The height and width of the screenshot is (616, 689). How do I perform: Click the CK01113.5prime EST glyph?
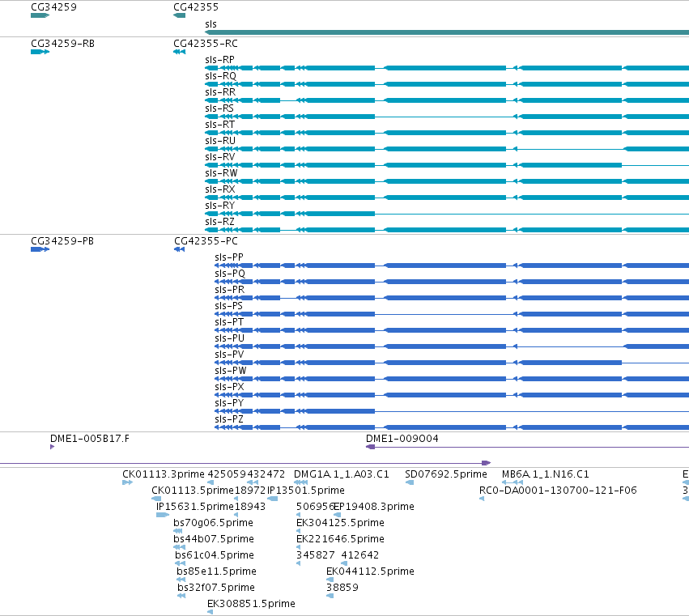[156, 499]
